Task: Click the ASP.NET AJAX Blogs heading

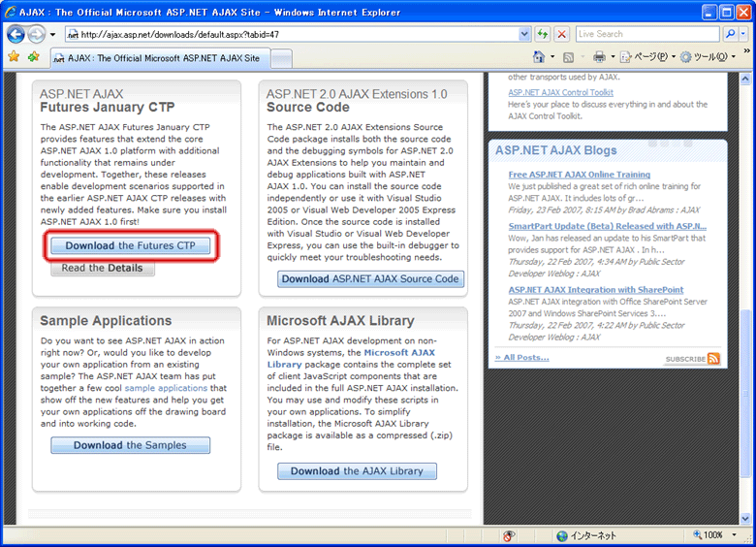Action: click(556, 150)
